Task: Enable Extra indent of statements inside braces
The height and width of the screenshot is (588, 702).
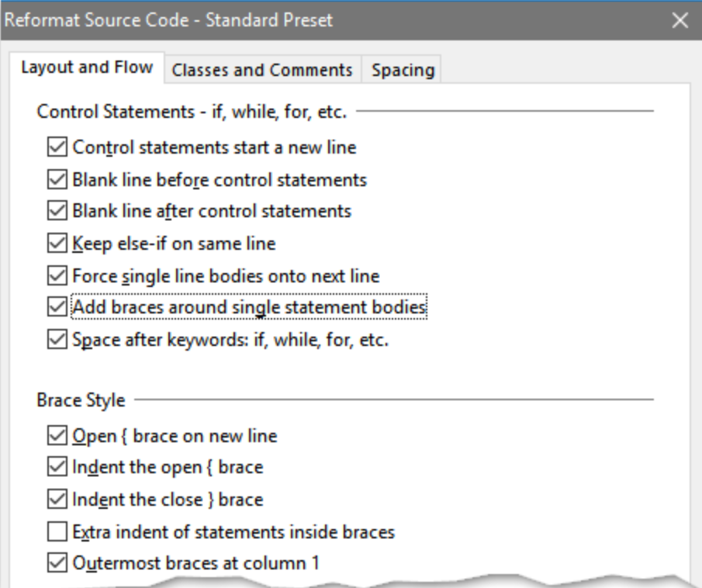Action: 57,532
